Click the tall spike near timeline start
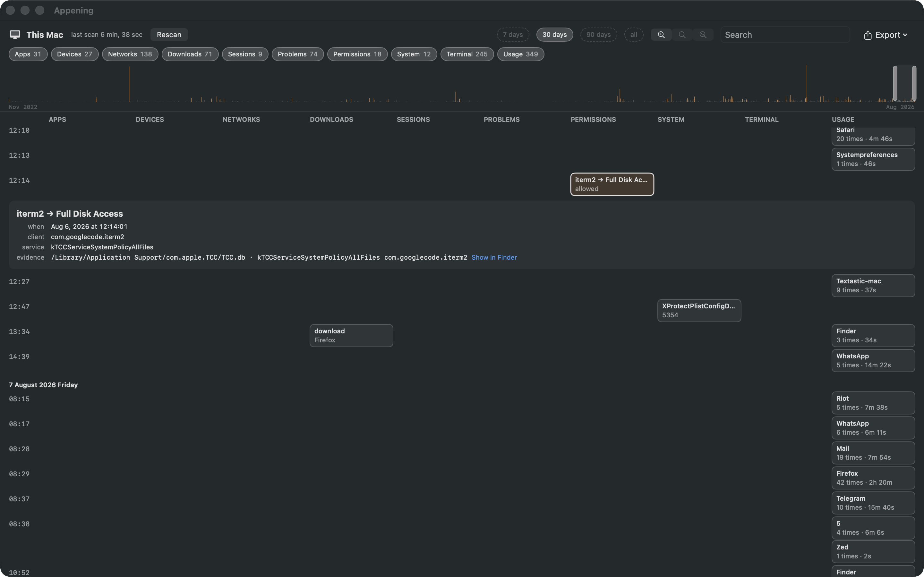Image resolution: width=924 pixels, height=577 pixels. click(x=129, y=84)
